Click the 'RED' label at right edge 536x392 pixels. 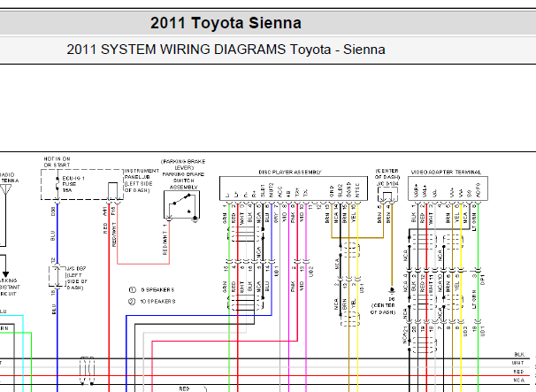coord(518,372)
